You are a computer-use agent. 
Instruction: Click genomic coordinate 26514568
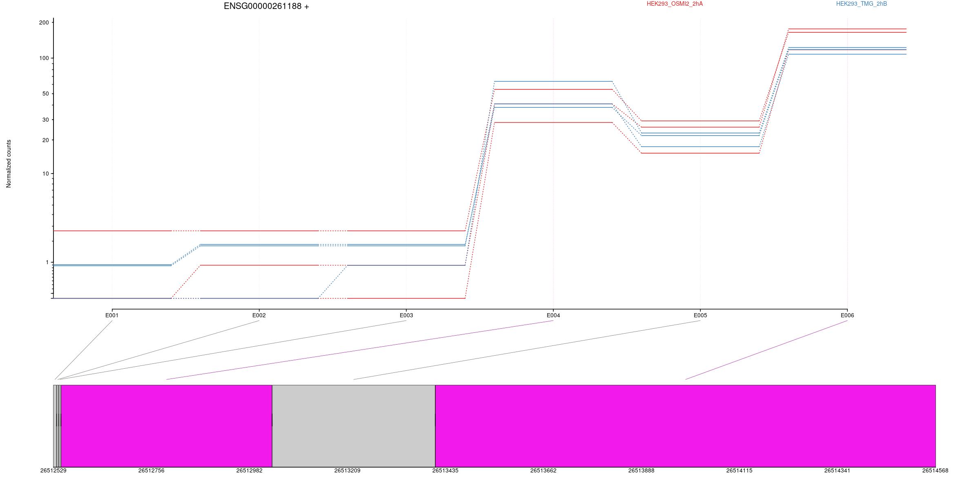(x=935, y=470)
